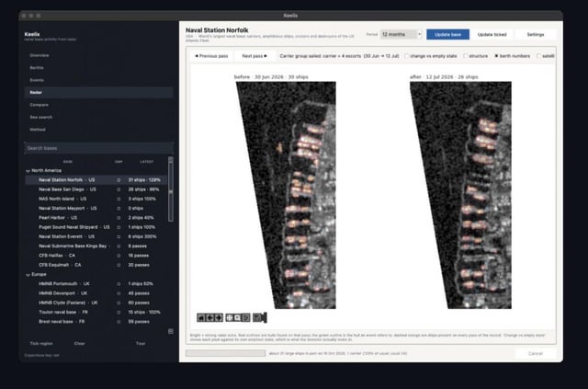
Task: Select Puget Sound Naval Shipyard row
Action: point(96,227)
